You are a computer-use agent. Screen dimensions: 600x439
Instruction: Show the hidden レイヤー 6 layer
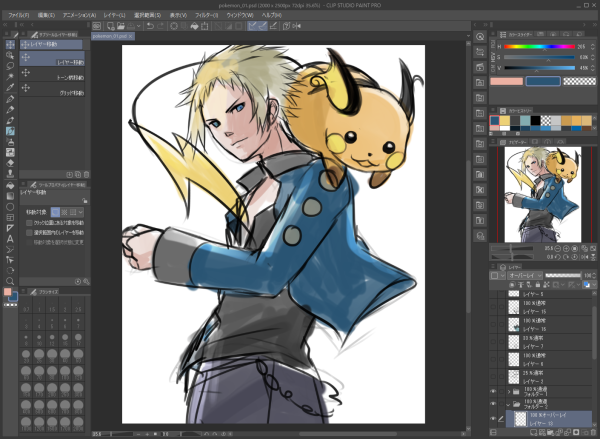coord(493,360)
